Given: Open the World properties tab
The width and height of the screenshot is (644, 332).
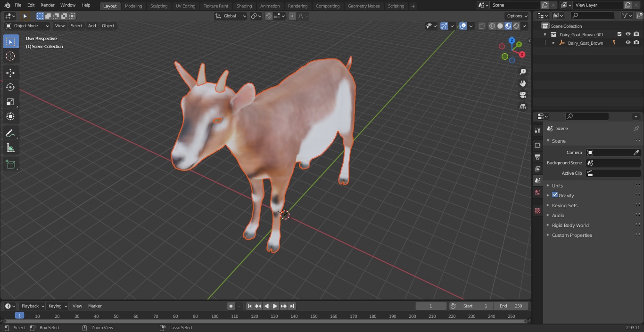Looking at the screenshot, I should click(x=537, y=192).
